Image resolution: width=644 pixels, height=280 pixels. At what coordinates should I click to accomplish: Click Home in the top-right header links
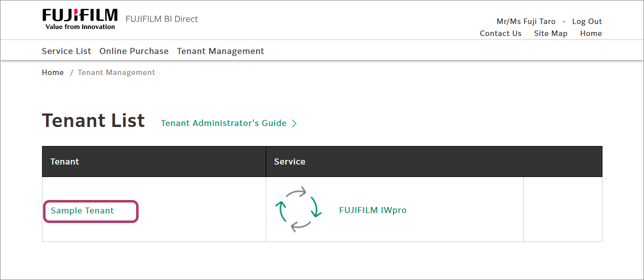coord(591,33)
